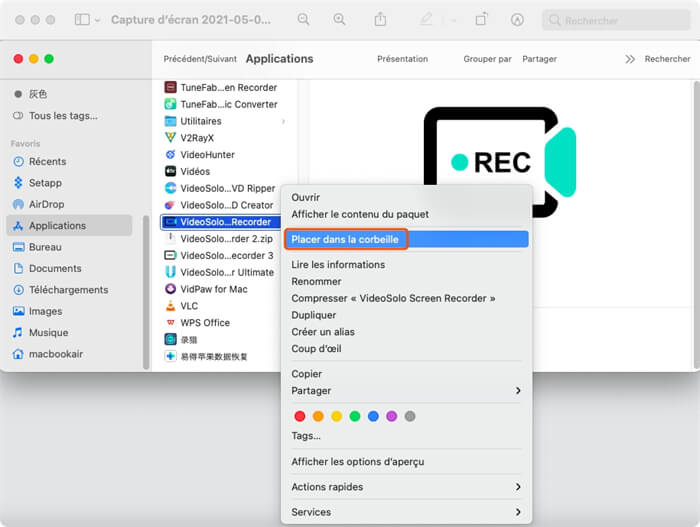Click Partager in Finder toolbar
Screen dimensions: 700x527
[539, 59]
